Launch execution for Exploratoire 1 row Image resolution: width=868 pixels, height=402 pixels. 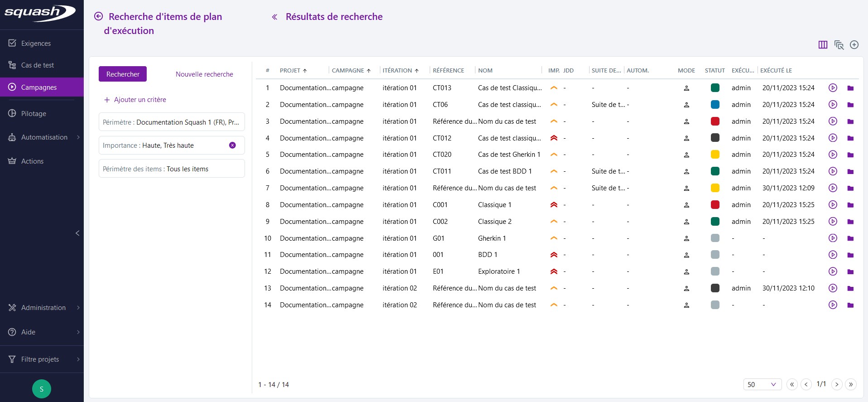click(833, 271)
